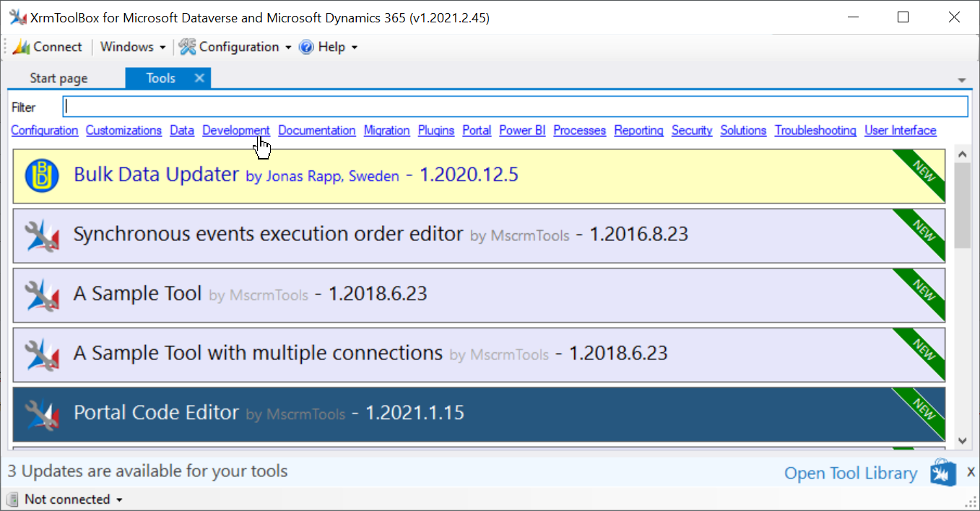Click the Not connected server status icon
This screenshot has width=980, height=511.
click(x=12, y=499)
